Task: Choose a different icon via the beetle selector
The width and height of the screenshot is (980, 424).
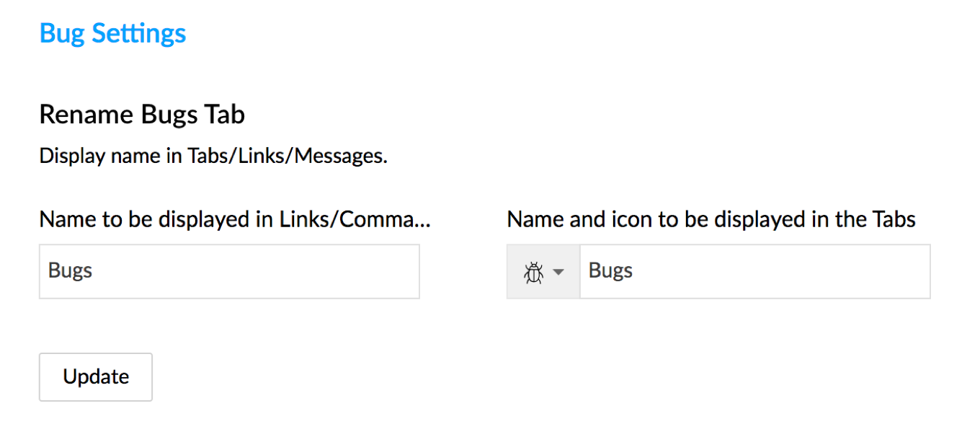Action: [x=543, y=271]
